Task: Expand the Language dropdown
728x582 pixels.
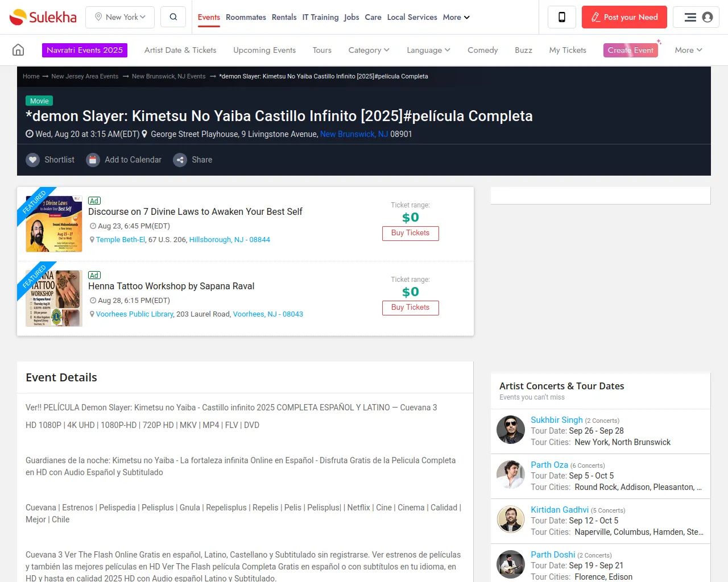Action: (428, 50)
